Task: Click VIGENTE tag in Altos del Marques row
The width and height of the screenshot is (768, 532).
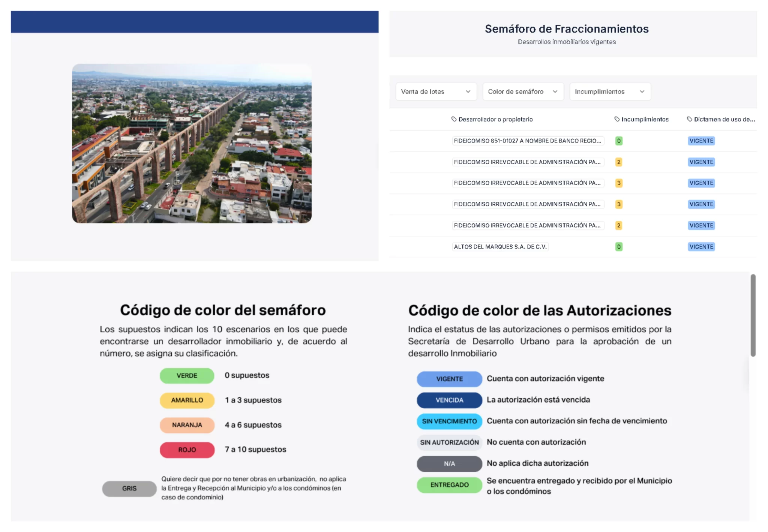Action: pos(701,247)
